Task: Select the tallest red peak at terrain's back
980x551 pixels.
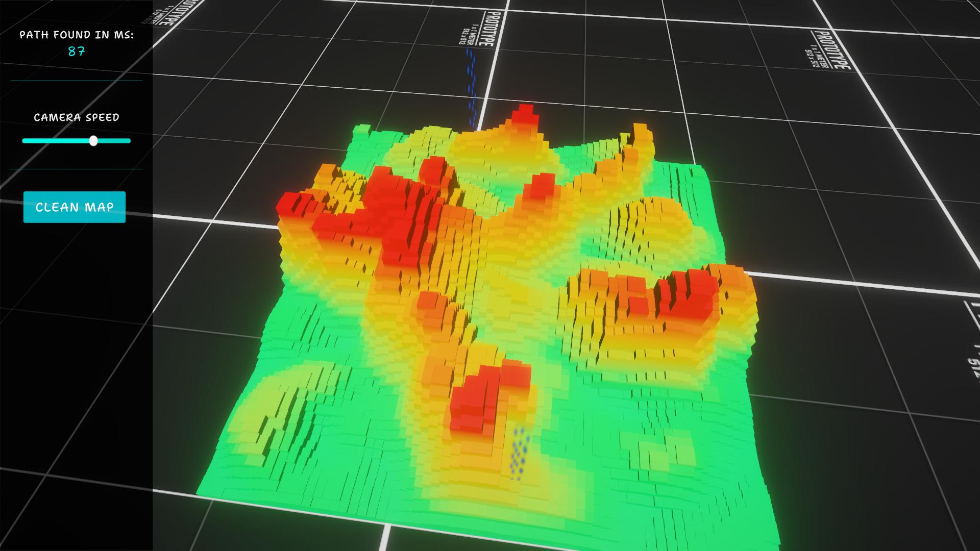Action: coord(524,114)
